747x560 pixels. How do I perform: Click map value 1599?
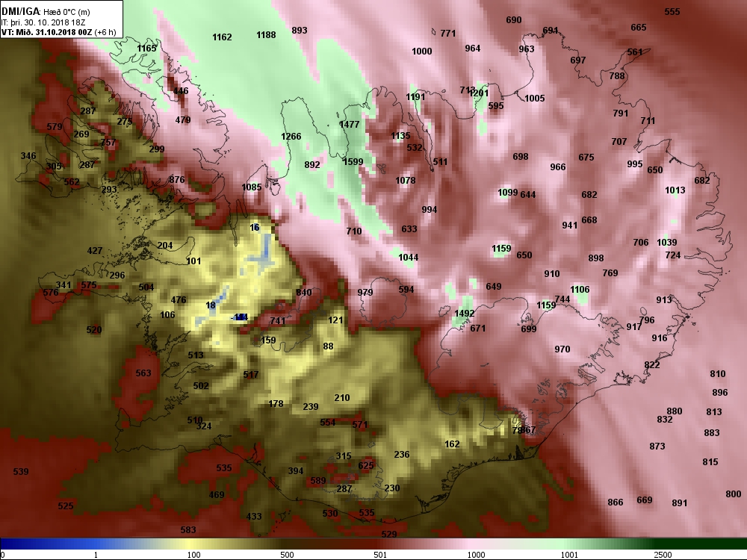click(353, 162)
